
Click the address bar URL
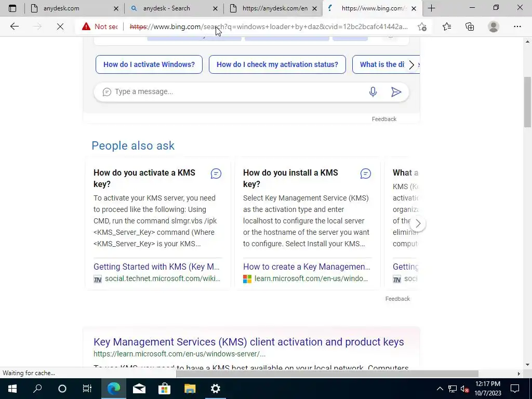click(x=269, y=26)
